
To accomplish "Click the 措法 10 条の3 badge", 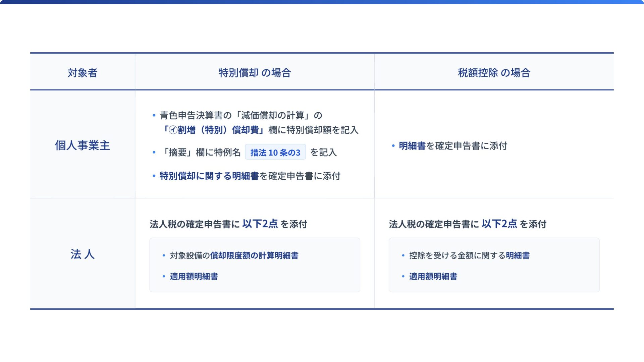I will [x=275, y=153].
